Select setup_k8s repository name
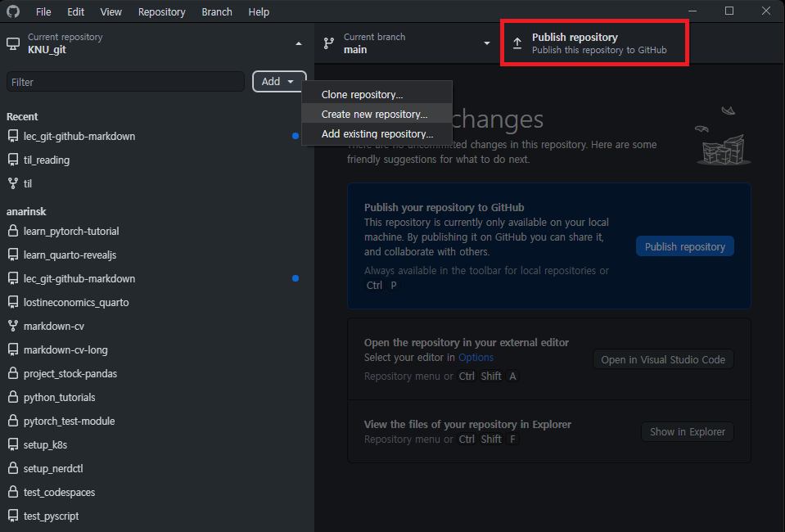785x532 pixels. pyautogui.click(x=45, y=445)
